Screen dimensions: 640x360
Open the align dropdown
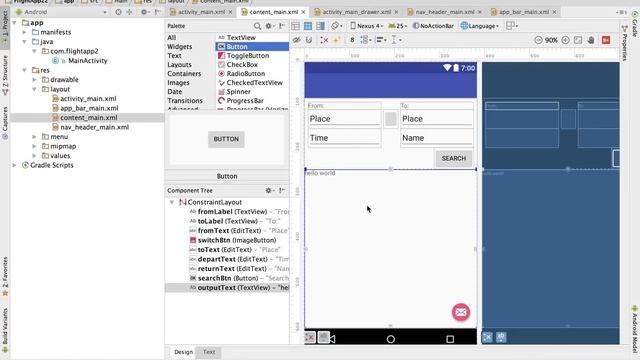(x=381, y=40)
